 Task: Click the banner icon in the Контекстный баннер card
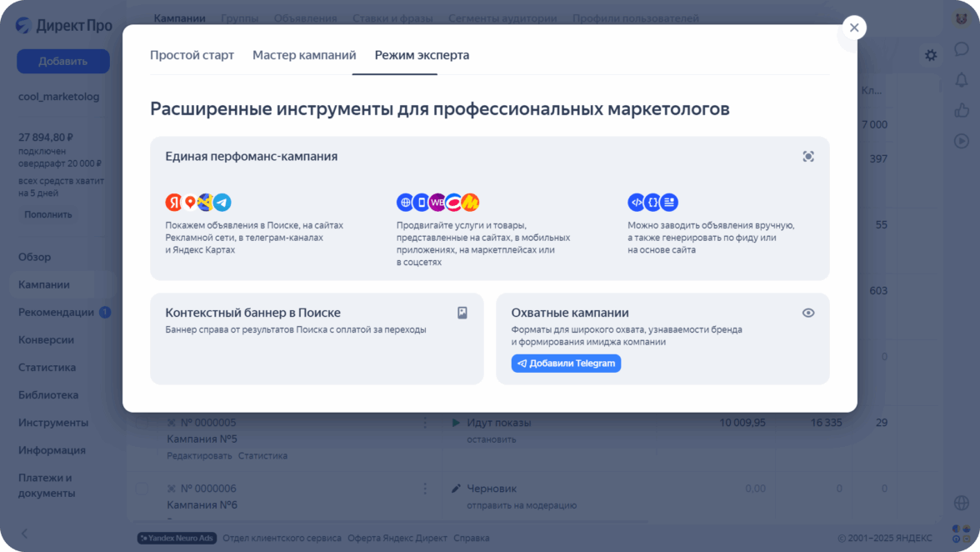click(462, 313)
